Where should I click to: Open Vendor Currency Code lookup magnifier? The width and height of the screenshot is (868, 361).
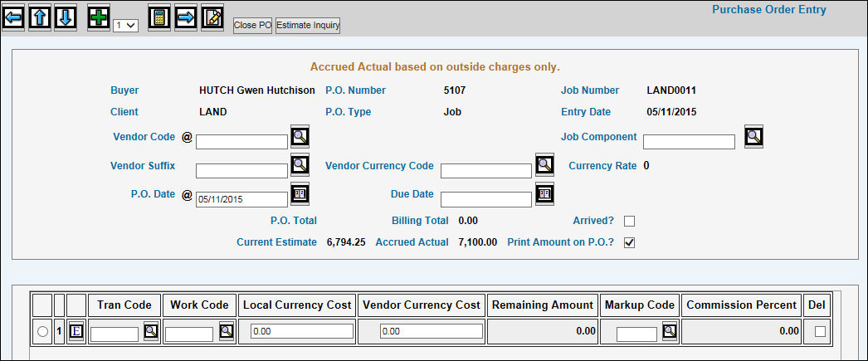[x=544, y=164]
